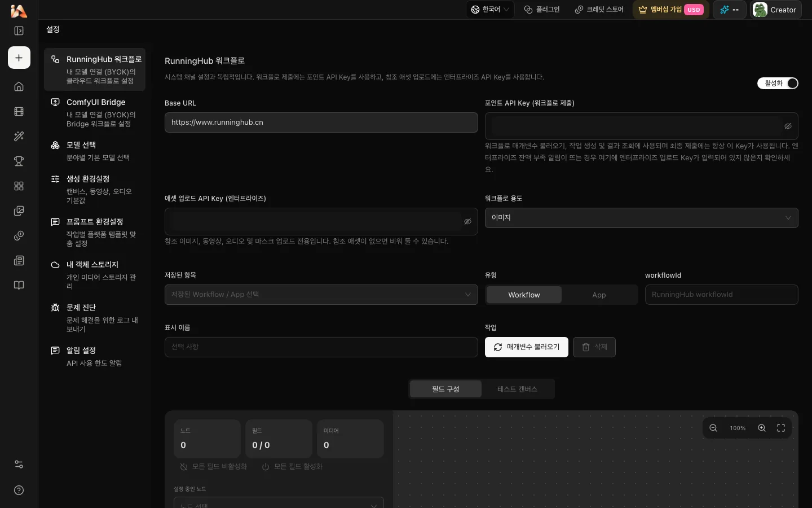Click the 삭제 button
This screenshot has width=812, height=508.
594,347
